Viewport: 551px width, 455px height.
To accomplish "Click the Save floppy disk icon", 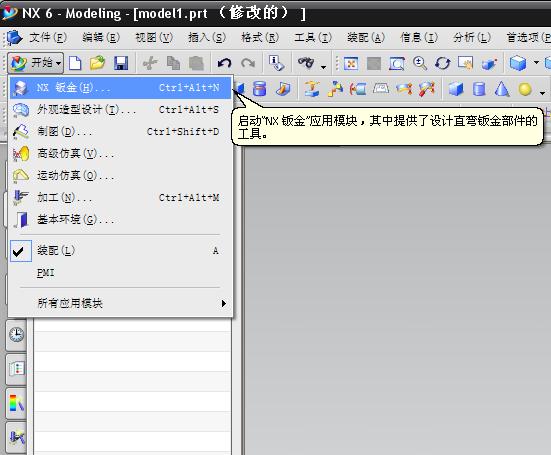I will (121, 63).
